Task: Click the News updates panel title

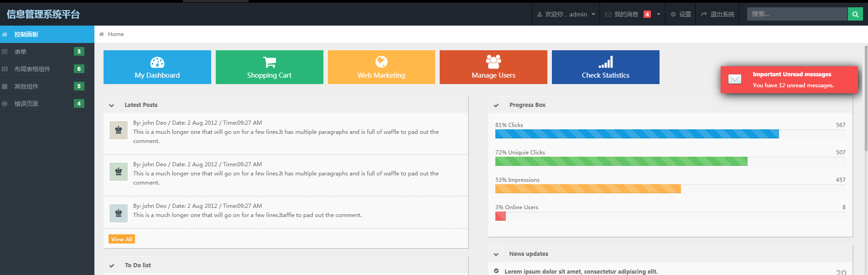Action: click(x=529, y=254)
